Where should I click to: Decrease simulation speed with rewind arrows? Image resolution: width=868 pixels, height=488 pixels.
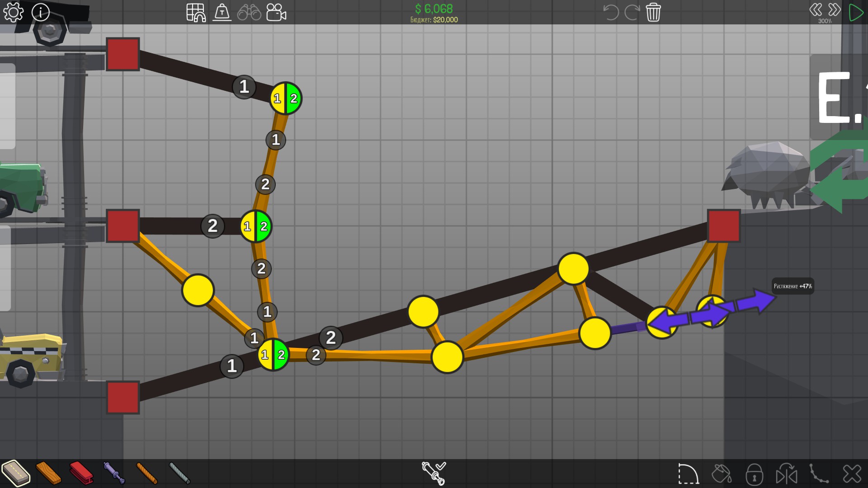[816, 9]
